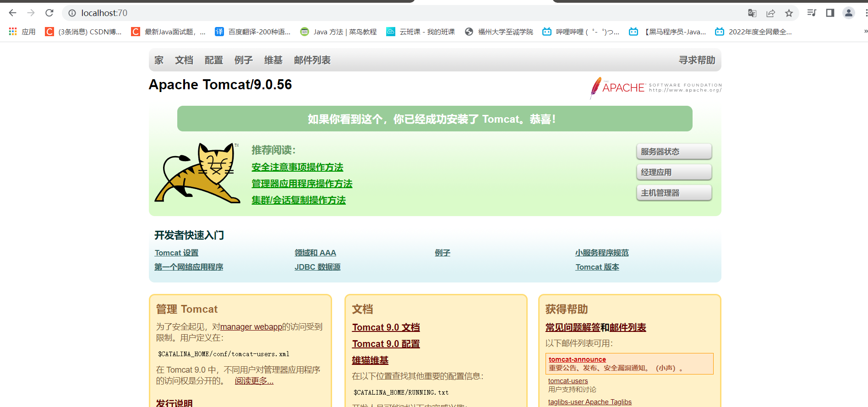Click the Tomcat cat mascot logo
Viewport: 868px width, 407px height.
197,173
